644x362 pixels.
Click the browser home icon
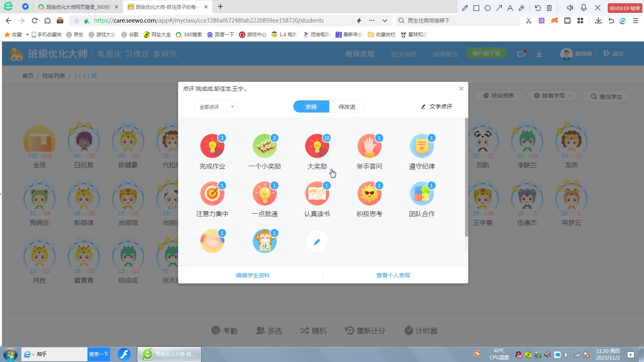[47, 21]
